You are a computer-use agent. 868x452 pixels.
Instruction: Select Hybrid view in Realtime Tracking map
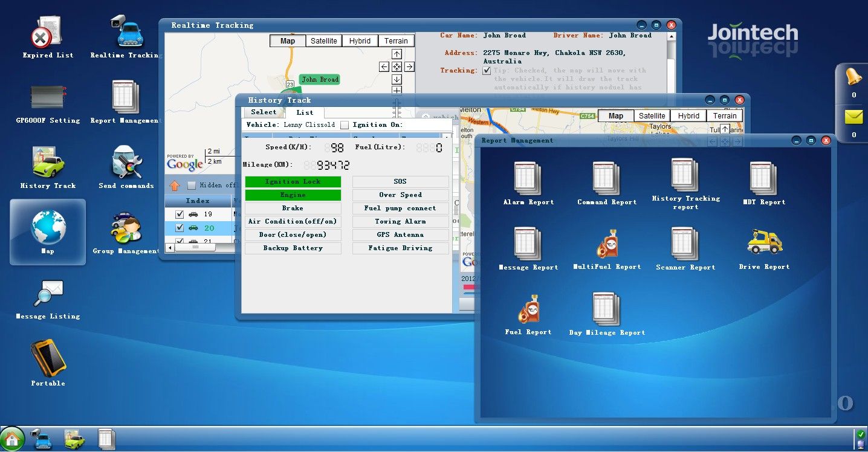pos(360,41)
